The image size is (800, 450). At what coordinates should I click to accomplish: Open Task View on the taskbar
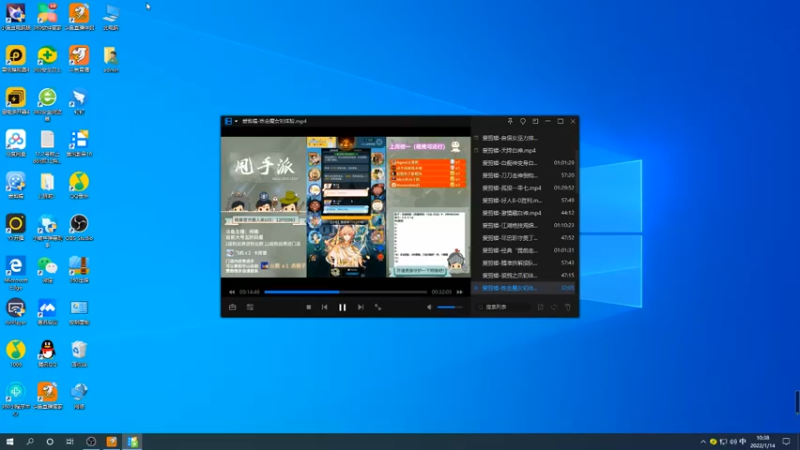(x=70, y=442)
